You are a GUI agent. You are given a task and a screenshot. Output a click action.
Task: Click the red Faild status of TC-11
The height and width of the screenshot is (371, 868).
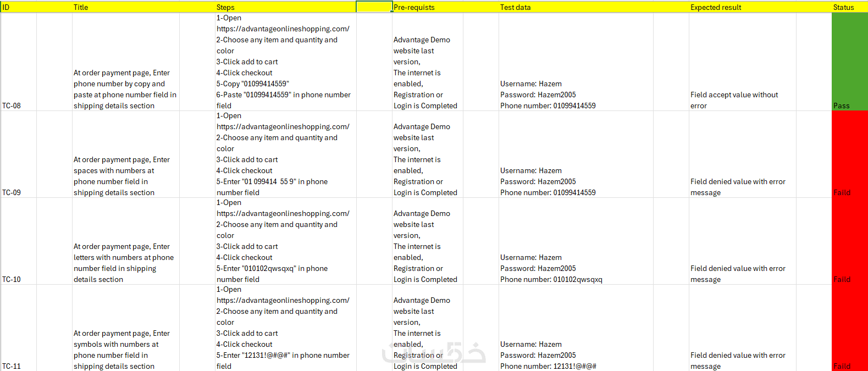[850, 328]
